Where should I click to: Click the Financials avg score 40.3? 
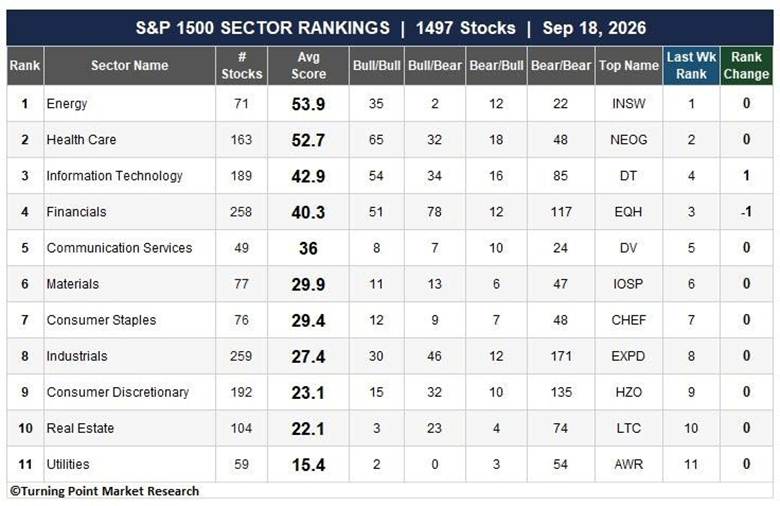308,212
